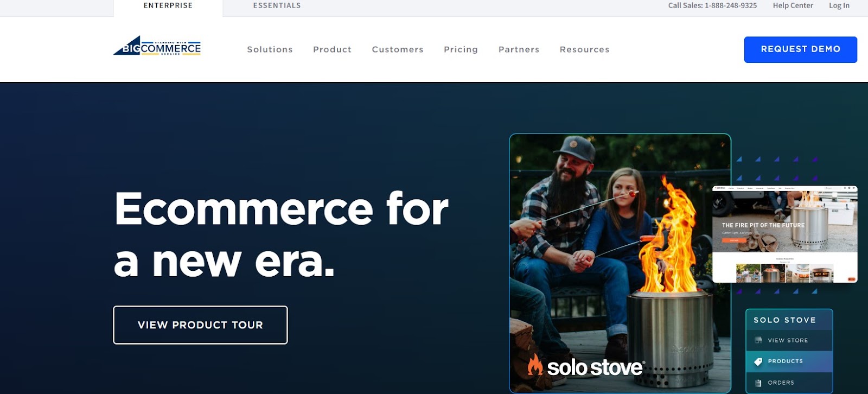Open the Help Center link
868x394 pixels.
point(793,5)
